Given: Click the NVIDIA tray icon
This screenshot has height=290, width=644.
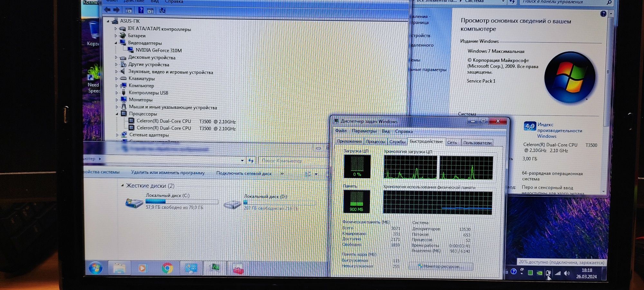Looking at the screenshot, I should pos(539,273).
